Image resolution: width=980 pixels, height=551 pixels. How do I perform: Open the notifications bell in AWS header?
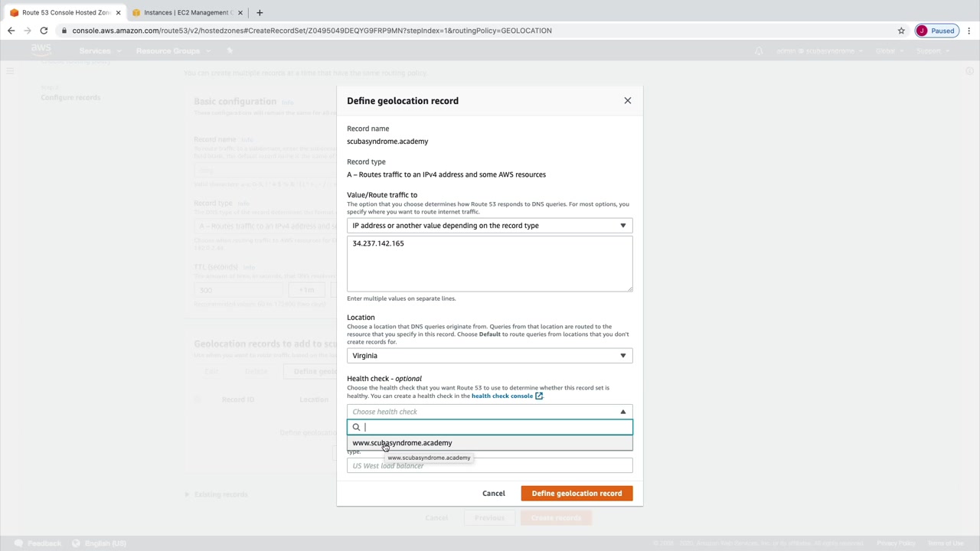[759, 51]
